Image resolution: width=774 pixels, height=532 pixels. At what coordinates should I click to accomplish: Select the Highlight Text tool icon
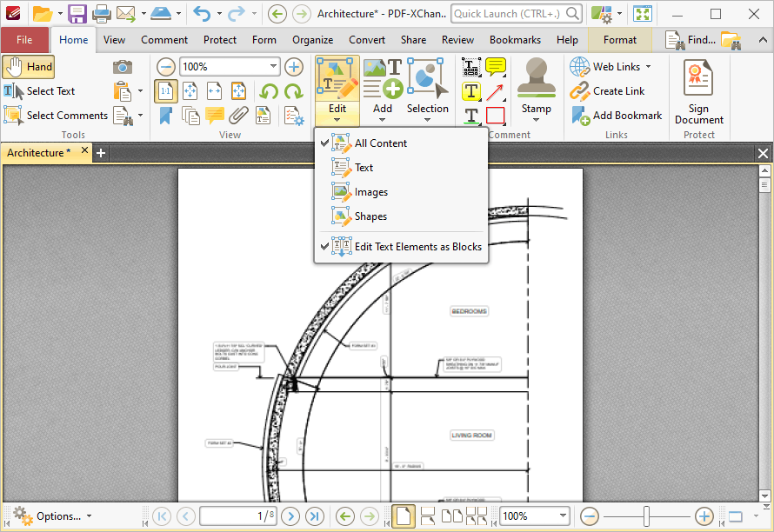470,91
